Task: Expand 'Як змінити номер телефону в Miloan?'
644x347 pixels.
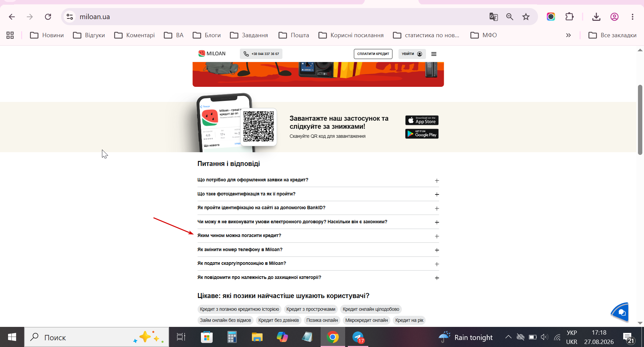Action: click(x=318, y=250)
